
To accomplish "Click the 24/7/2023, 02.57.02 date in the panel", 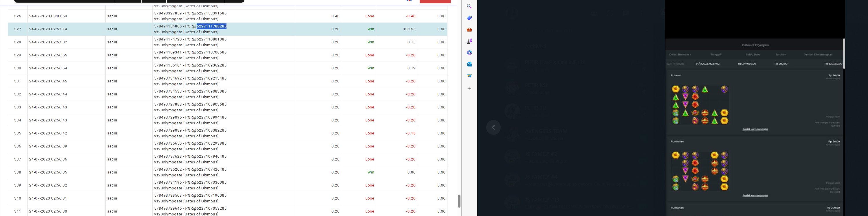I will tap(707, 64).
